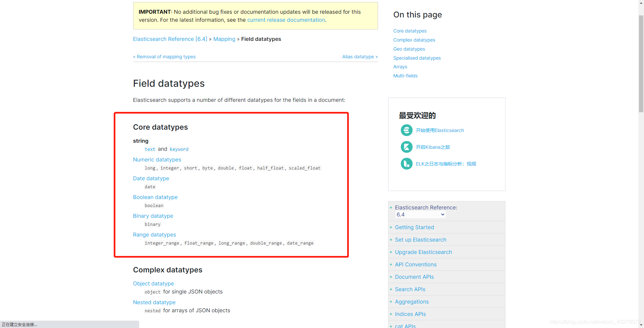Click the integer_range type text

162,243
